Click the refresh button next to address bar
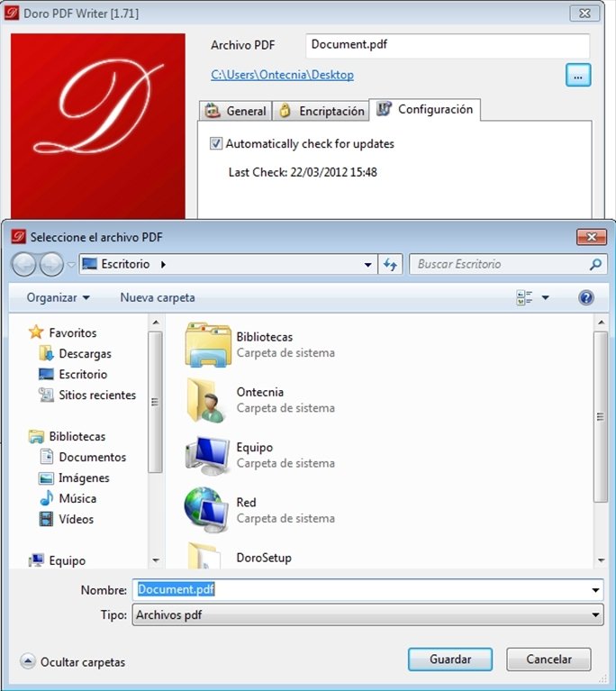 (390, 264)
